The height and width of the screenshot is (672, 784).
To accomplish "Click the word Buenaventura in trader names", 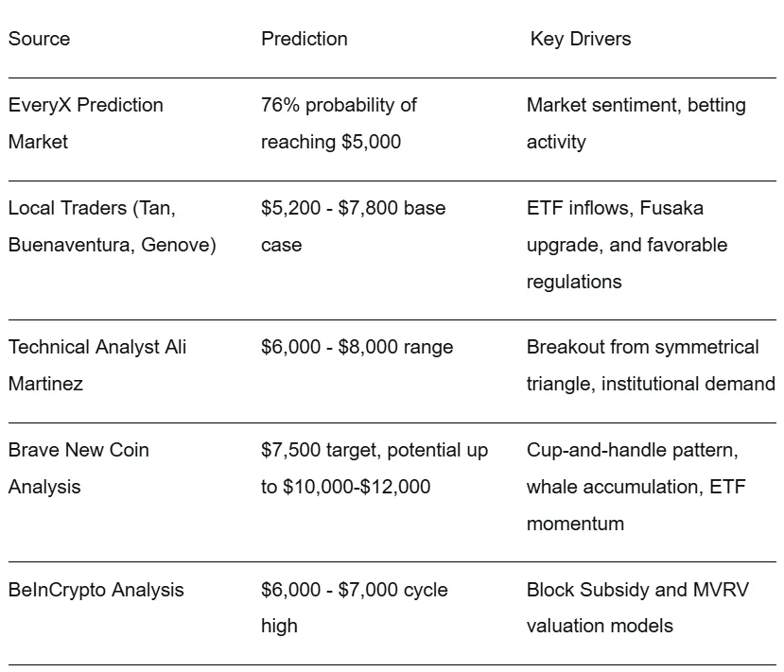I will coord(69,245).
